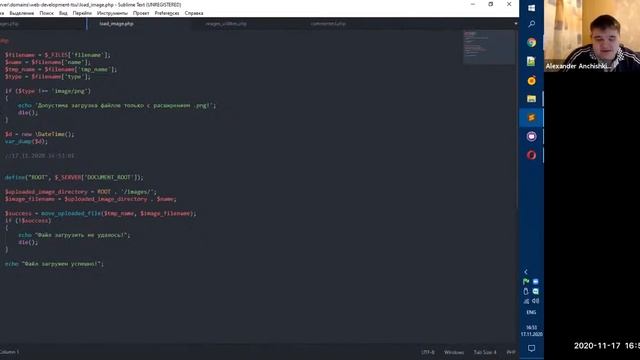Switch to the comments.php tab
640x360 pixels.
pos(328,24)
